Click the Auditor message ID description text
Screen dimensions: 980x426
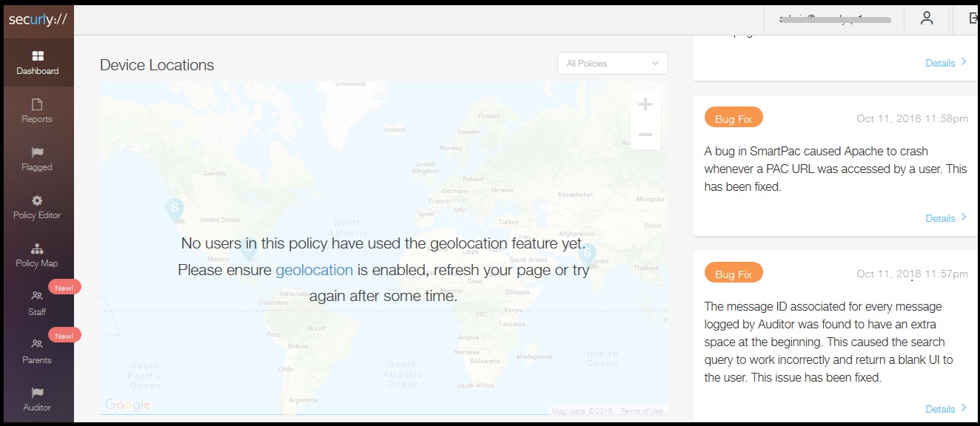829,342
